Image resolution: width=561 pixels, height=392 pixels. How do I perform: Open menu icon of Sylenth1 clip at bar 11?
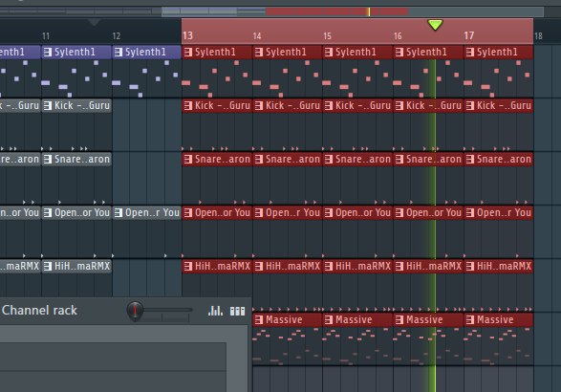click(x=47, y=53)
